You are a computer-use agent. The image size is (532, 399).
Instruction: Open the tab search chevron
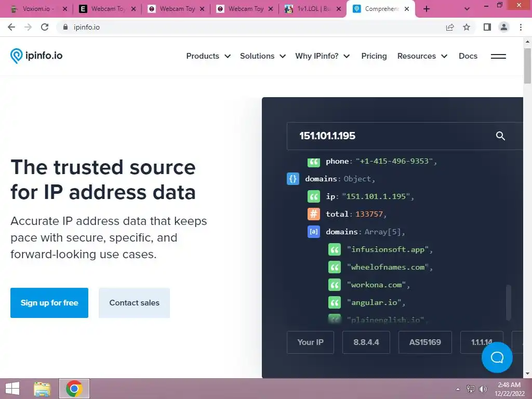click(467, 9)
